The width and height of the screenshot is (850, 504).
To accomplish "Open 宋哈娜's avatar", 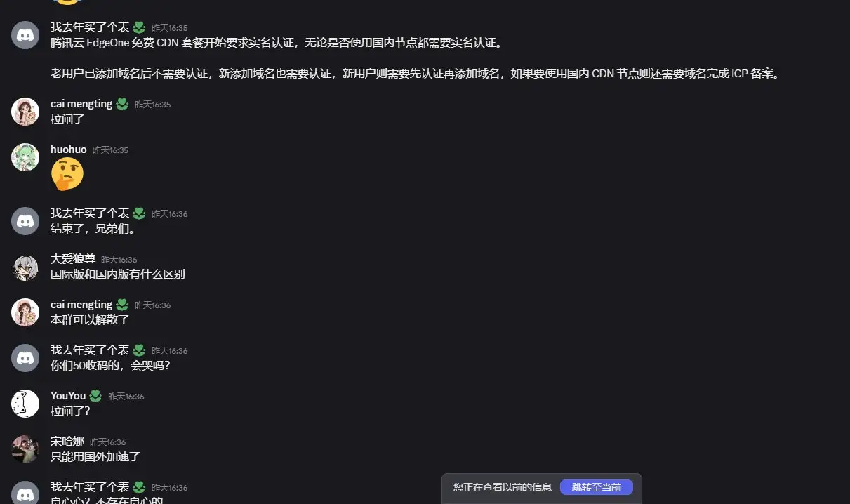I will 25,449.
